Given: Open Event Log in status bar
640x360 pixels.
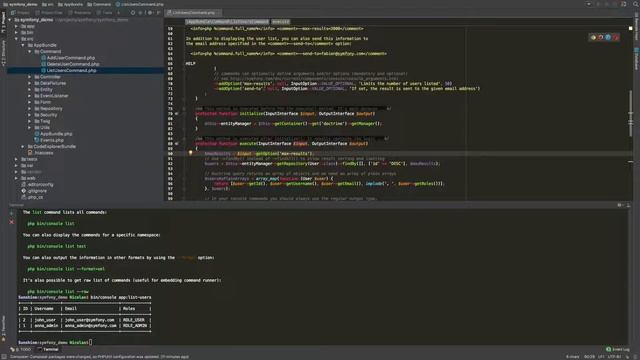Looking at the screenshot, I should point(618,349).
